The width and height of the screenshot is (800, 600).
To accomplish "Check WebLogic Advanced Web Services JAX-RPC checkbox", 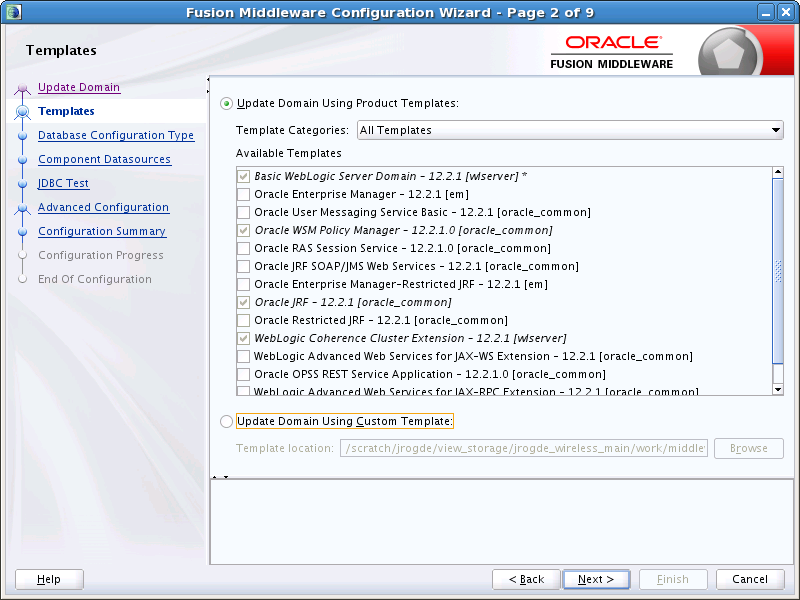I will click(x=243, y=391).
